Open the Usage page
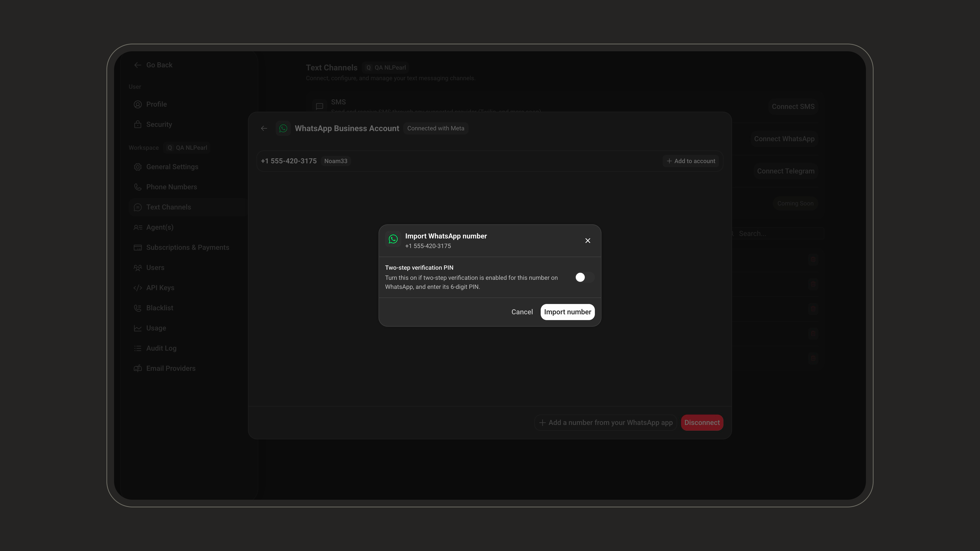Image resolution: width=980 pixels, height=551 pixels. click(156, 328)
